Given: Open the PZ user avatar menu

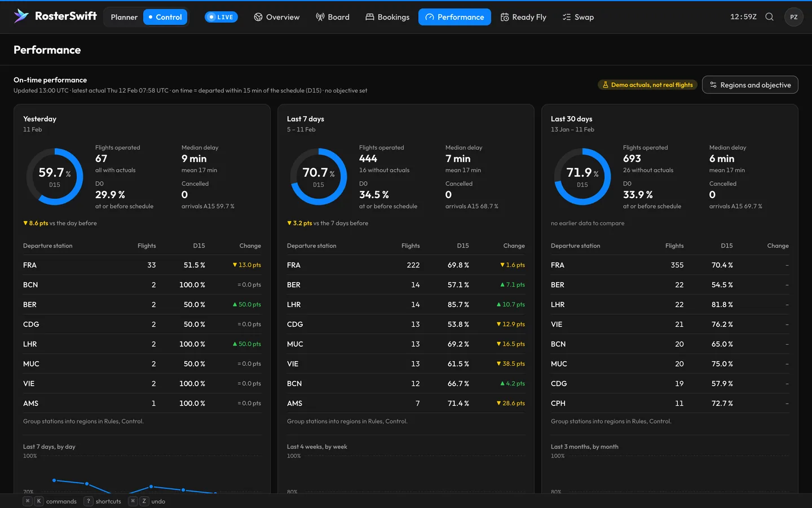Looking at the screenshot, I should (793, 17).
